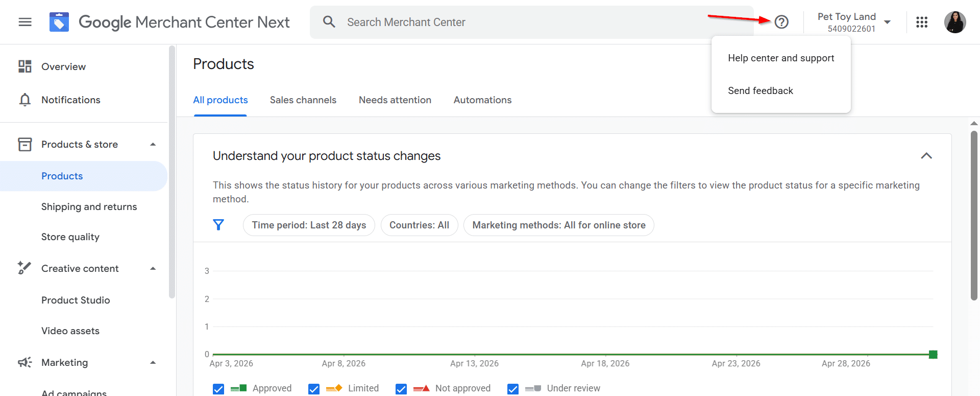Click the green data point on the chart
Viewport: 980px width, 396px height.
pos(933,355)
